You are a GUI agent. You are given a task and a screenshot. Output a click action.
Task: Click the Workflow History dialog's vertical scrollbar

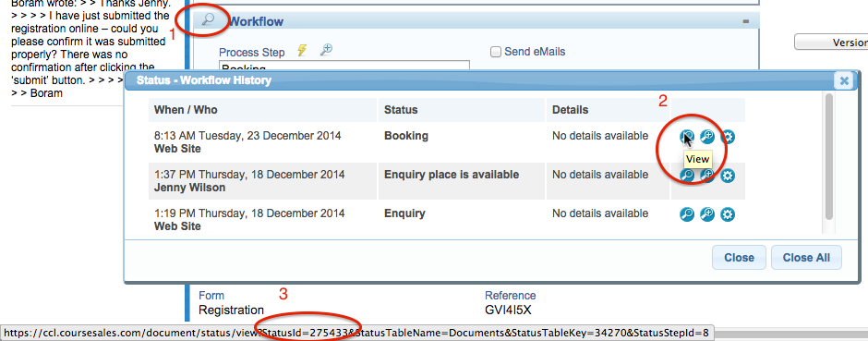[828, 157]
